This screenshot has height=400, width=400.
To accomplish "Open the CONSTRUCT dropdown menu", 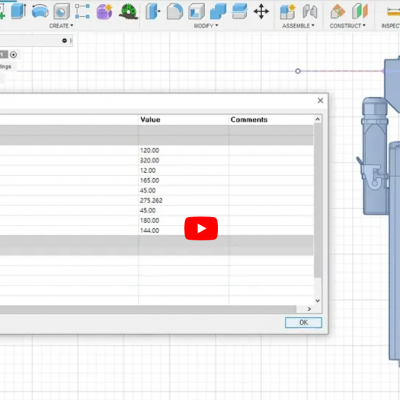I will (x=347, y=26).
